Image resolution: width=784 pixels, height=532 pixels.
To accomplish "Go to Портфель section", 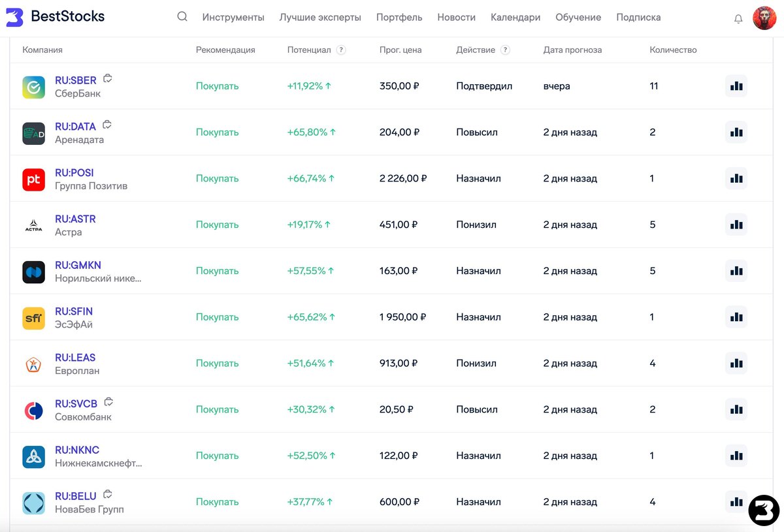I will point(399,18).
